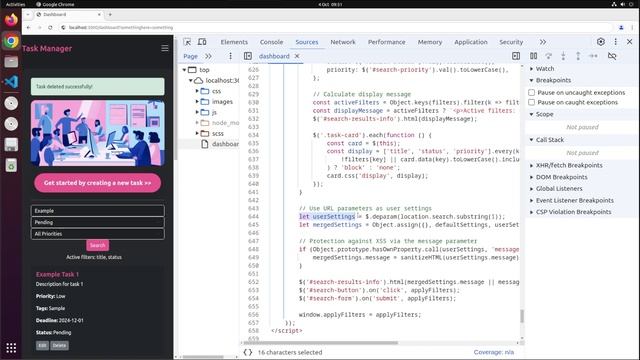
Task: Click the code editor horizontal scrollbar
Action: 320,343
